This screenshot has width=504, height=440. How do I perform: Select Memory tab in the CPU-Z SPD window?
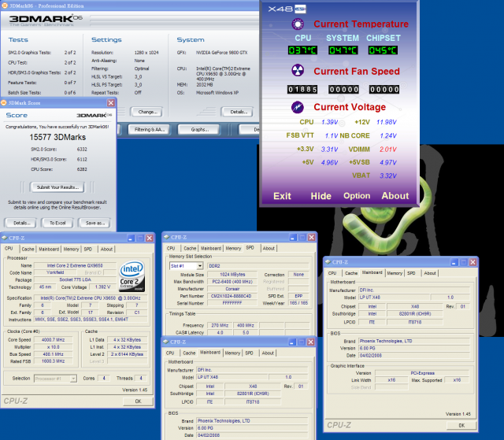(x=233, y=248)
